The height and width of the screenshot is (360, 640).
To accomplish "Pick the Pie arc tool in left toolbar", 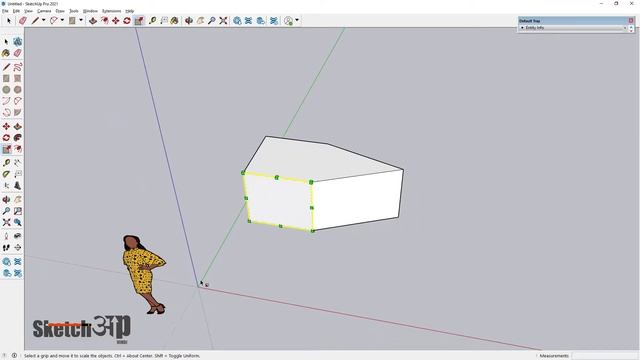I will tap(18, 113).
